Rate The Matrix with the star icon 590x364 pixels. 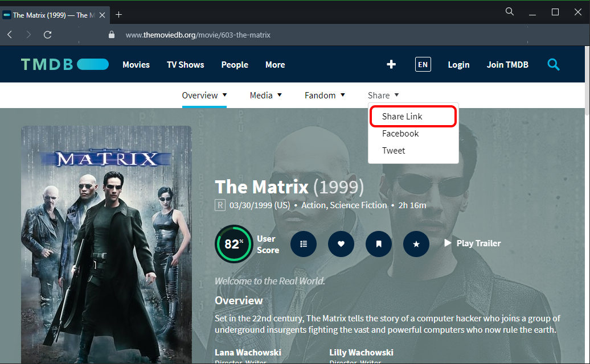[416, 244]
